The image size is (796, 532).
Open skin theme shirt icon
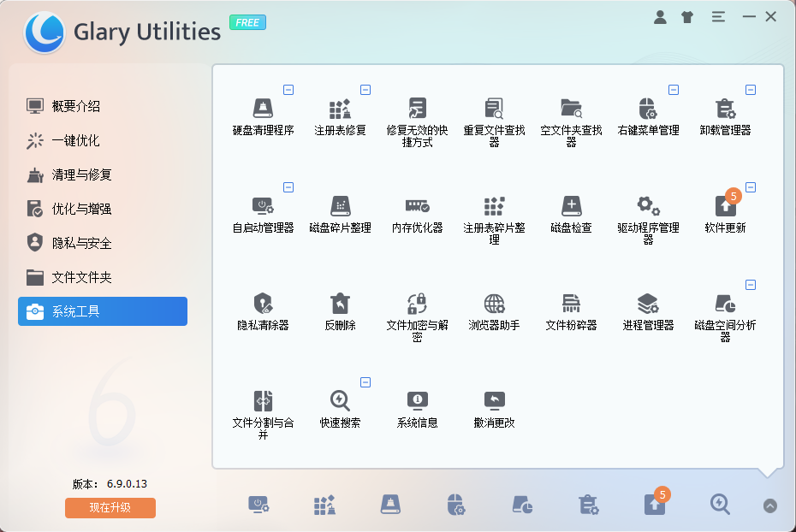687,17
